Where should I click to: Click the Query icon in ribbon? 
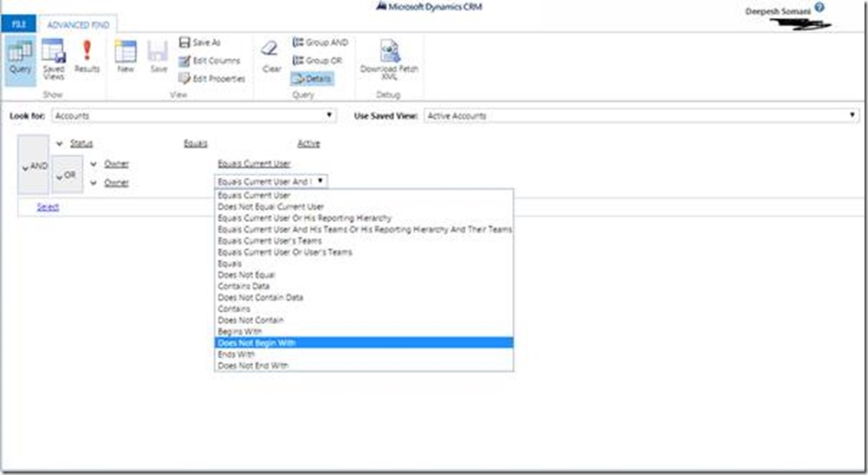19,57
